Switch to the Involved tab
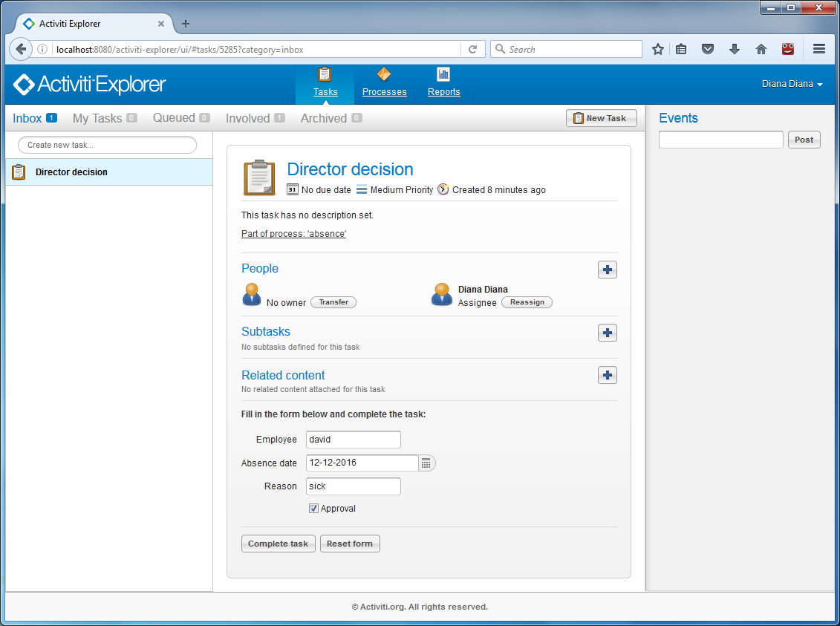 (x=248, y=118)
